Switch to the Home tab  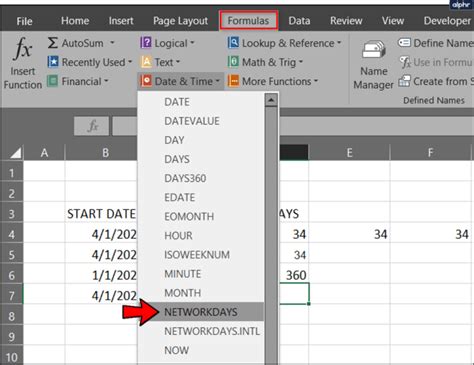[75, 21]
